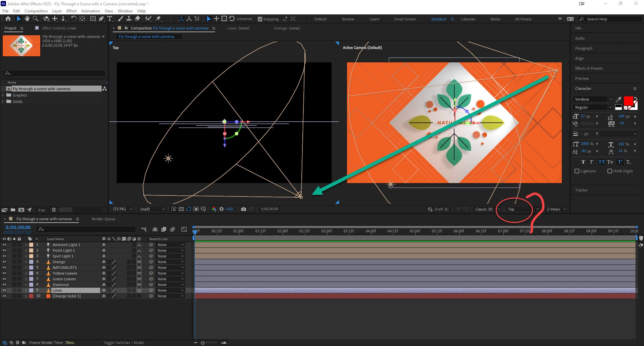Viewport: 644px width, 346px height.
Task: Select the Zoom tool magnifier
Action: click(x=36, y=19)
